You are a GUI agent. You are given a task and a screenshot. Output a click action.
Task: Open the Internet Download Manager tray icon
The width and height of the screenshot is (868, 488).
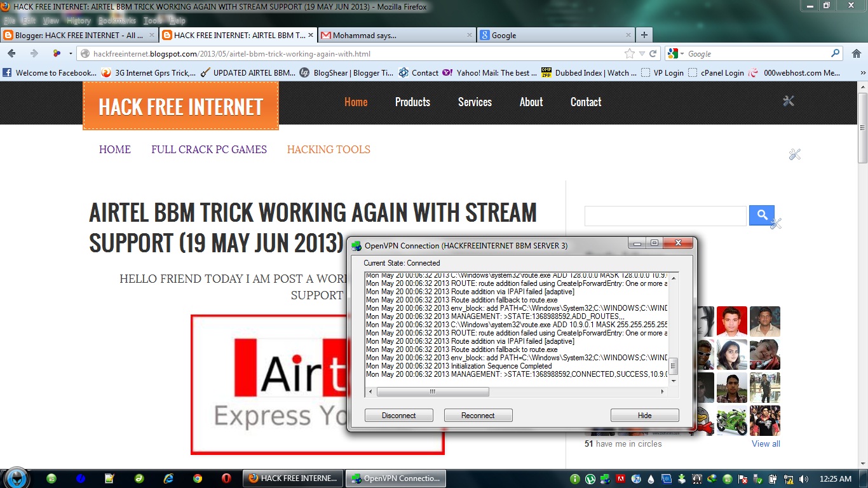tap(712, 479)
